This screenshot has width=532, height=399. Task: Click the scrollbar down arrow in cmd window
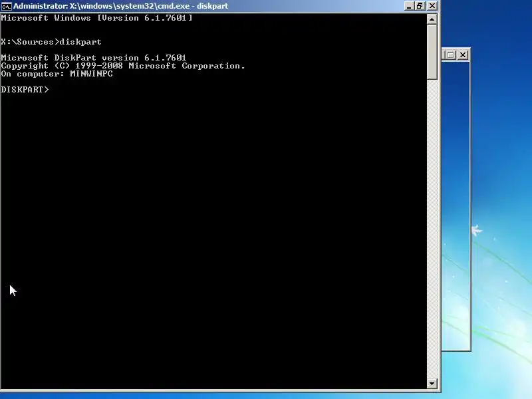point(432,384)
